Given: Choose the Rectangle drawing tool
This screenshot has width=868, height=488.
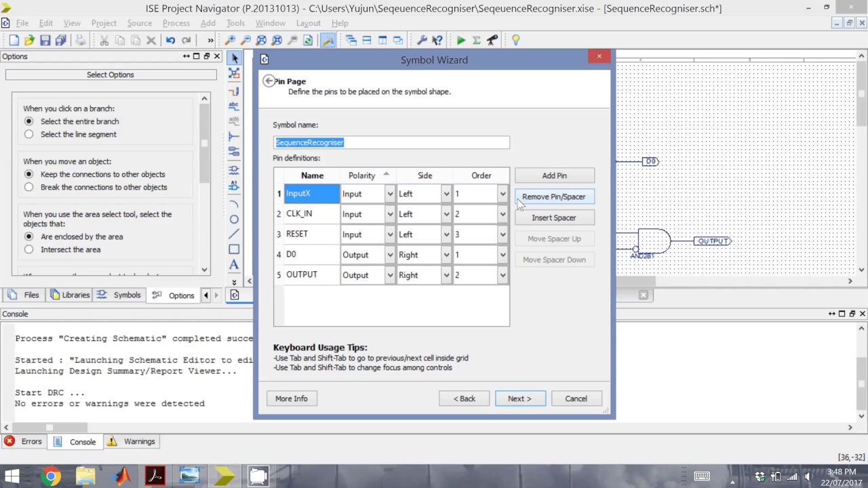Looking at the screenshot, I should click(x=234, y=249).
